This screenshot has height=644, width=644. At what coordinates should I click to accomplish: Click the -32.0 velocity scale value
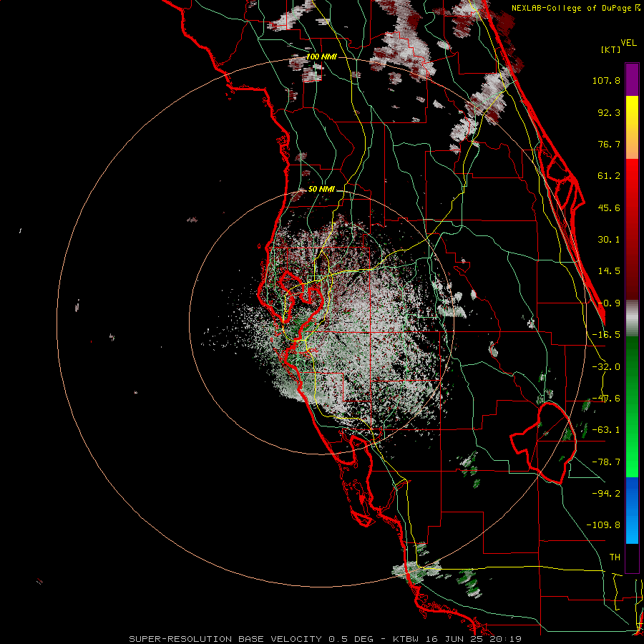pos(606,367)
